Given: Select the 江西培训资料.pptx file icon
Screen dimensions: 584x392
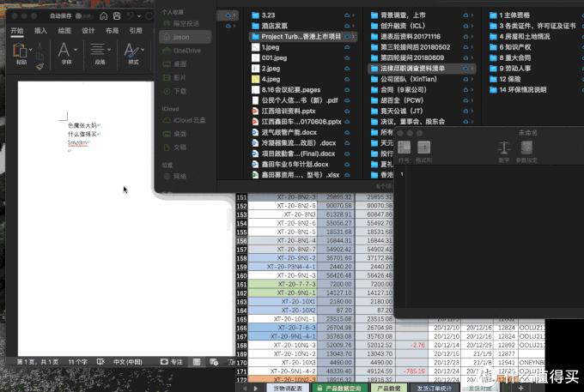Looking at the screenshot, I should click(255, 111).
